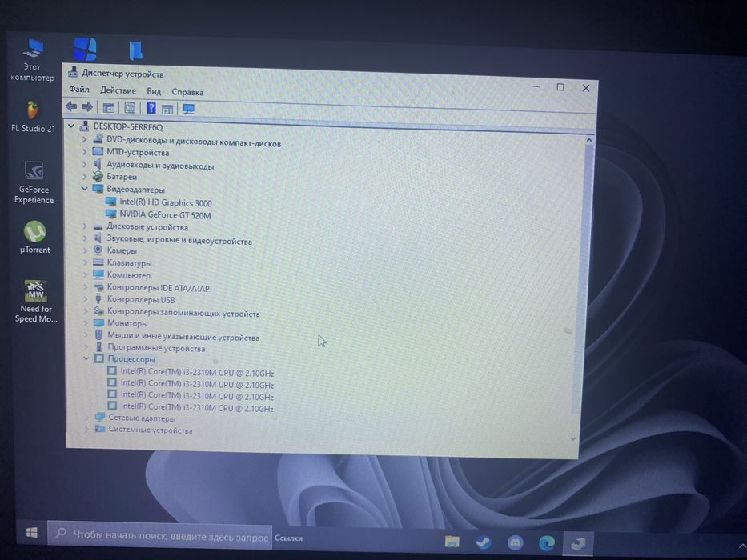747x560 pixels.
Task: Expand the Батареи category
Action: click(x=84, y=176)
